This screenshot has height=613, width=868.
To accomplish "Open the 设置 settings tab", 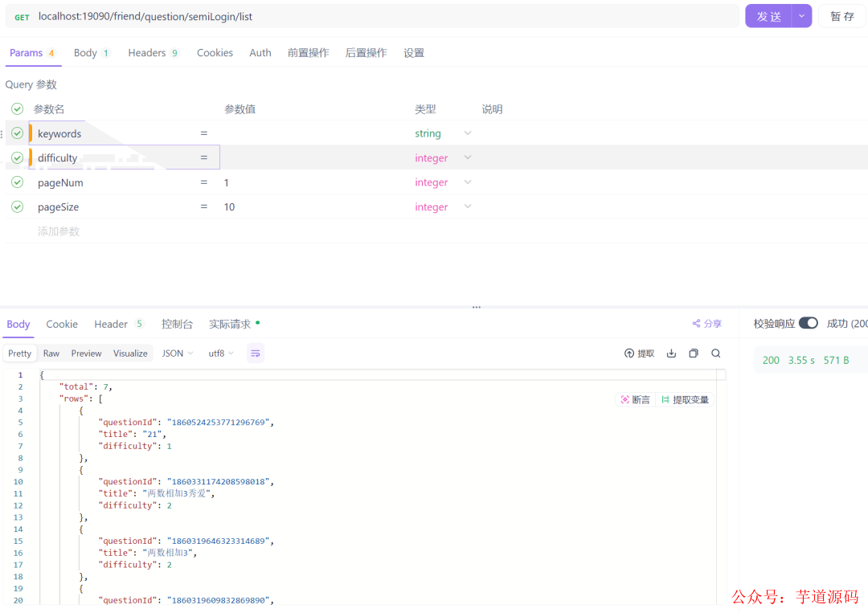I will (x=414, y=53).
